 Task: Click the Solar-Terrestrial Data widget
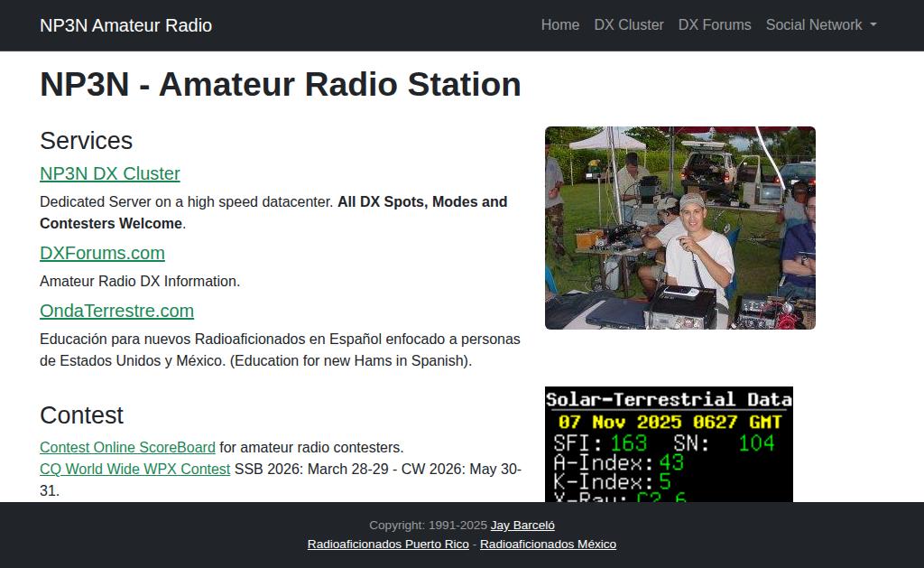[x=669, y=444]
